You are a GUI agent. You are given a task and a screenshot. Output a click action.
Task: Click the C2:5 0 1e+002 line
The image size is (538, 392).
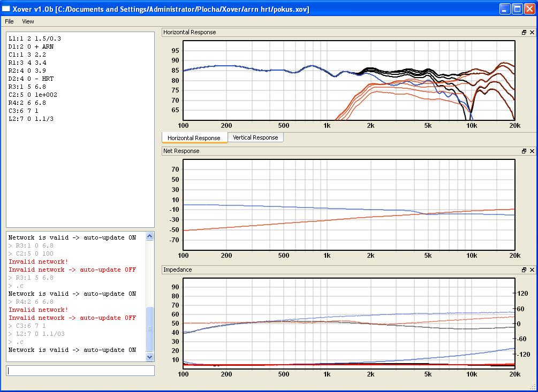pos(33,95)
